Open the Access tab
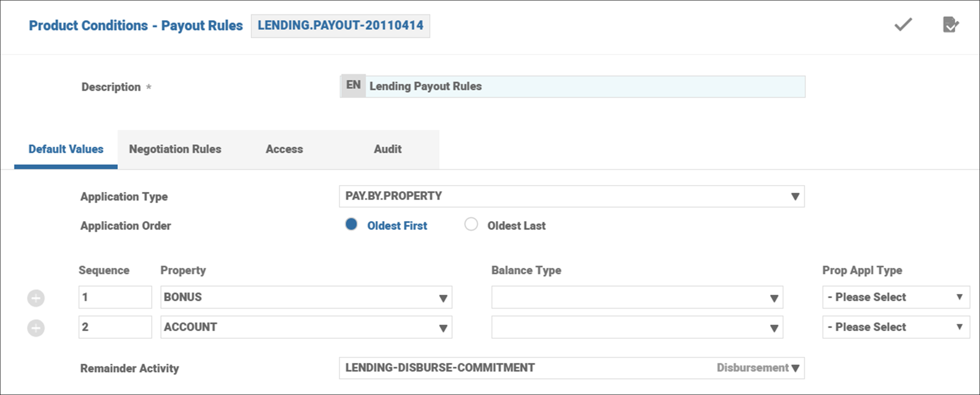The height and width of the screenshot is (395, 980). click(284, 149)
